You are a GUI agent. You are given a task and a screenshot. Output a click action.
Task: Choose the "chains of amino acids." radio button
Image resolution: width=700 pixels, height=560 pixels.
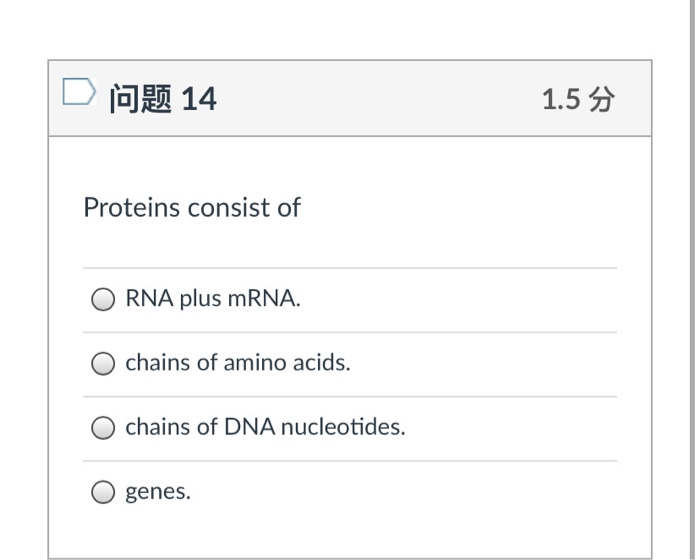(103, 363)
